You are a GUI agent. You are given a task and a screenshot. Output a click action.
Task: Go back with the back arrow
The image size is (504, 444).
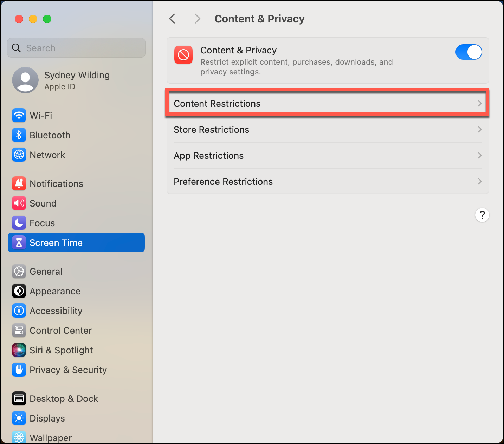coord(172,19)
